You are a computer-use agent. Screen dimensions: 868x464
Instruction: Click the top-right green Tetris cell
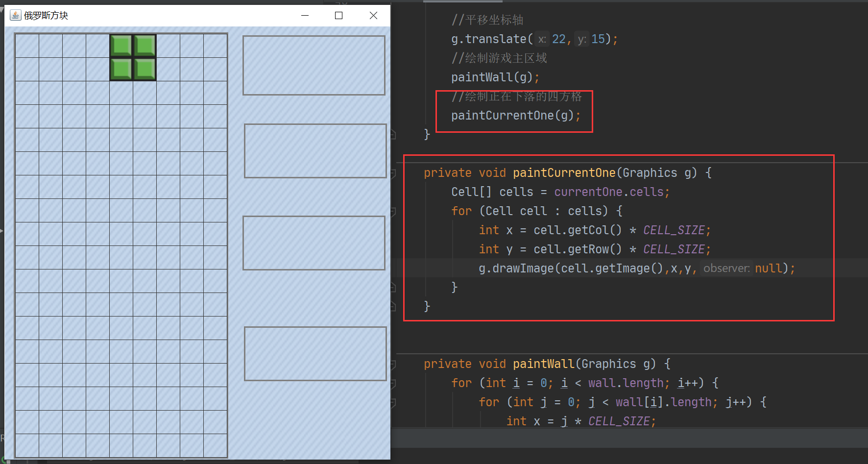(x=145, y=46)
